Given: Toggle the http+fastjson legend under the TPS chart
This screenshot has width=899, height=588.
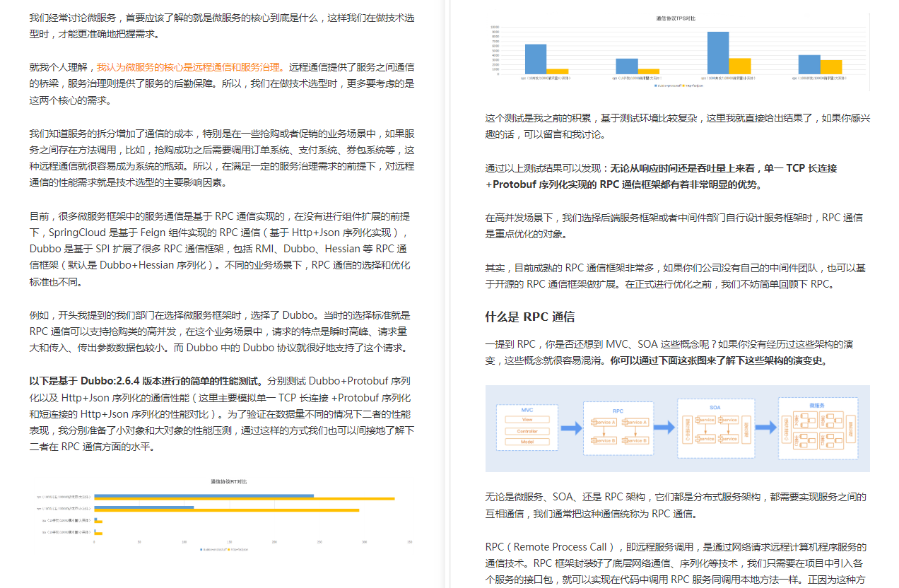Looking at the screenshot, I should [695, 86].
